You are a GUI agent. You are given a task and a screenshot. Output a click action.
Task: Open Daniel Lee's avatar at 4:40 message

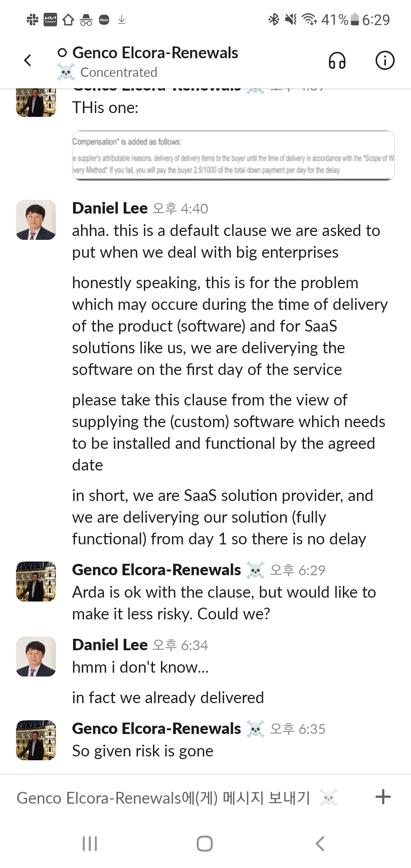36,220
